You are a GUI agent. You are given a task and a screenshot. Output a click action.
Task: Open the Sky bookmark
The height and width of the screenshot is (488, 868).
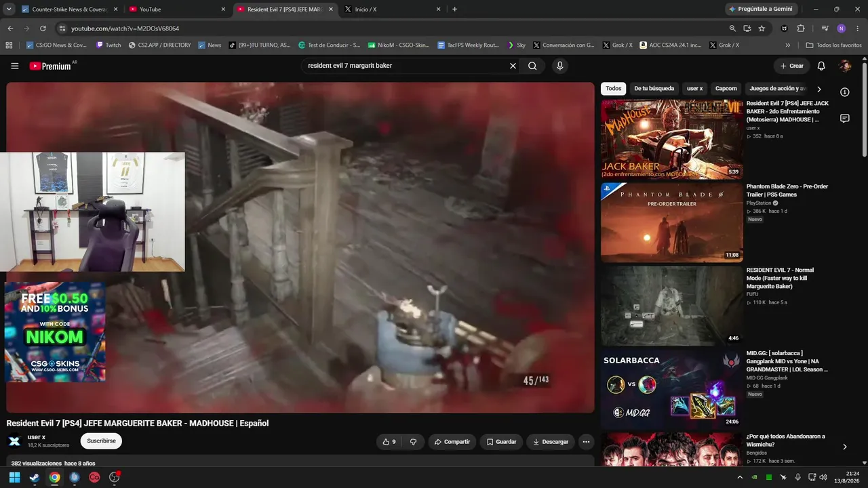(x=516, y=45)
